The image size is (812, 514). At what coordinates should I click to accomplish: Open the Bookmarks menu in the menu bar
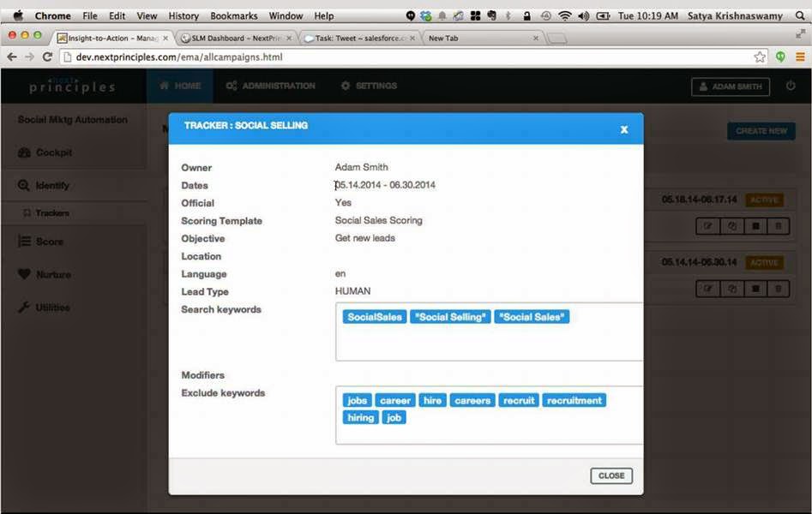pyautogui.click(x=233, y=16)
